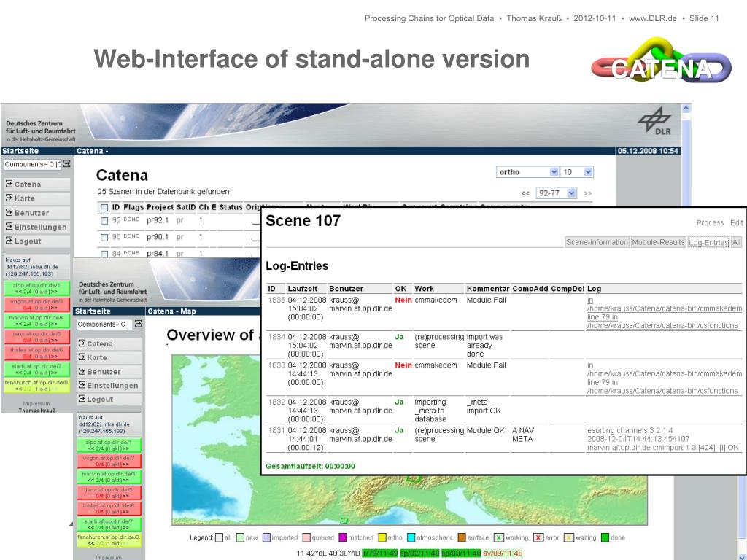Viewport: 747px width, 560px height.
Task: Click the CATENA chain logo on the slide
Action: [x=661, y=62]
